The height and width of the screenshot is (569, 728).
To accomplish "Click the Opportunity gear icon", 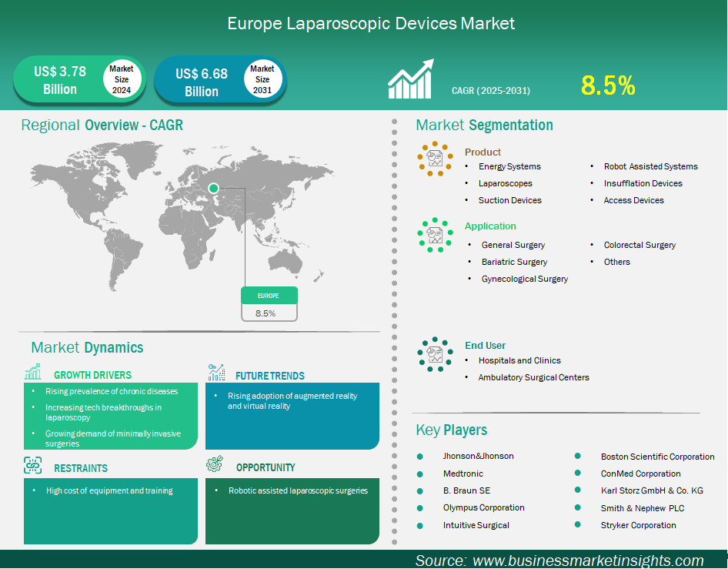I will 215,464.
